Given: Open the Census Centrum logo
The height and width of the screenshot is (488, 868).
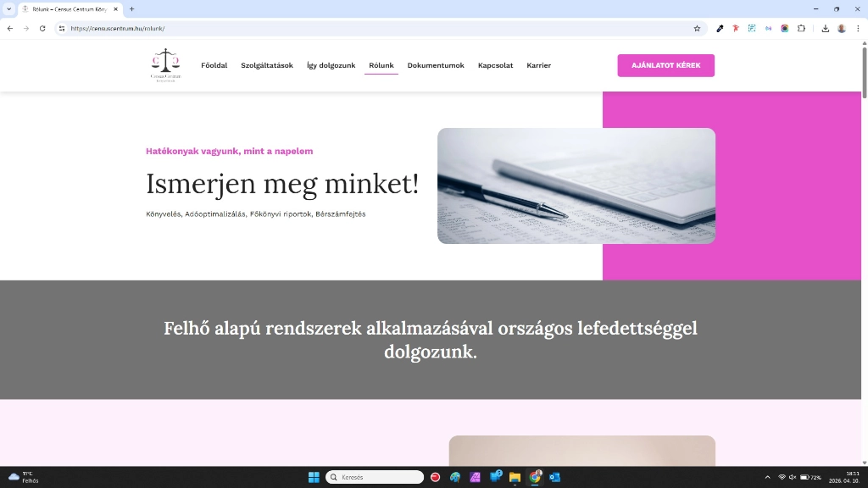Looking at the screenshot, I should [164, 65].
